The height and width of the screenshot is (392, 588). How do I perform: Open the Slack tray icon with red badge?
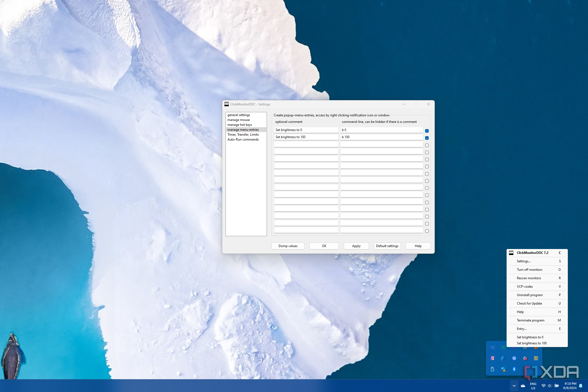525,358
